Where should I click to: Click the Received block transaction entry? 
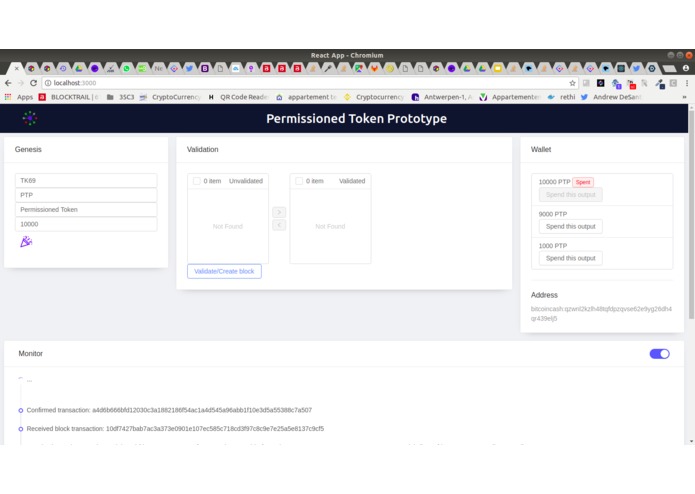point(175,429)
